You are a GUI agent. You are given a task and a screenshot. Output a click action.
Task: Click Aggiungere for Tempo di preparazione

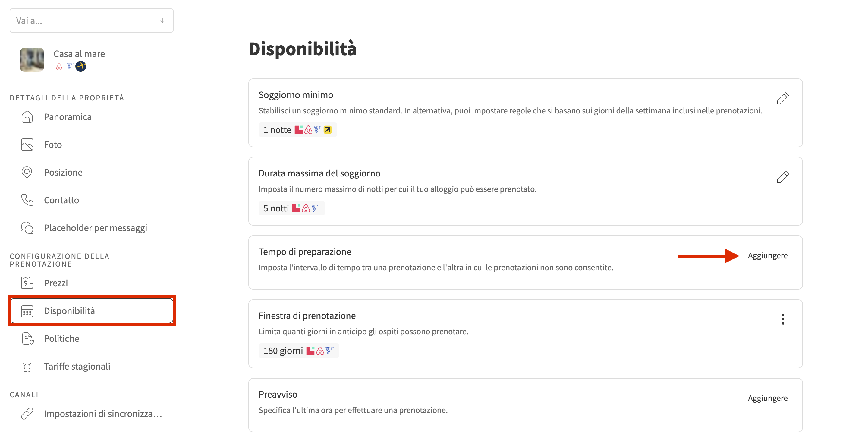coord(767,256)
